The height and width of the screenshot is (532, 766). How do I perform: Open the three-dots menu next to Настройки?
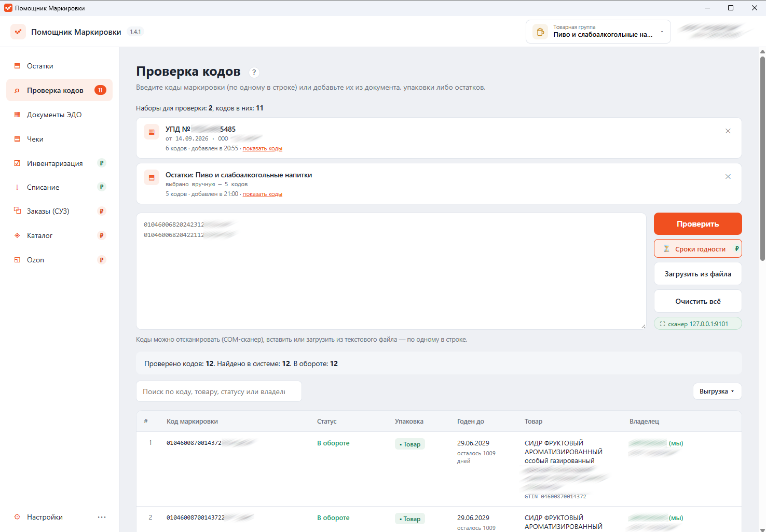click(102, 517)
